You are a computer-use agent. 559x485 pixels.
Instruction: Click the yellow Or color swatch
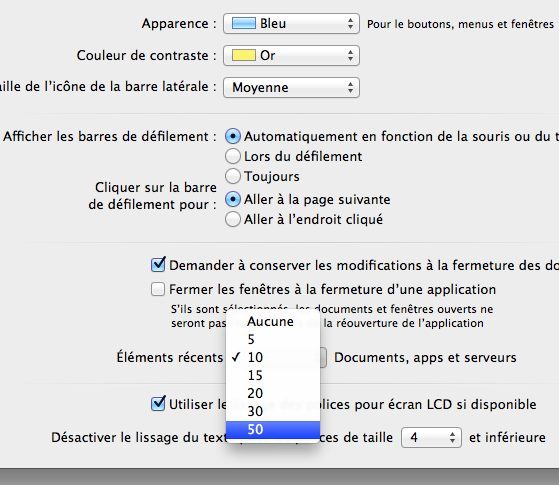243,55
